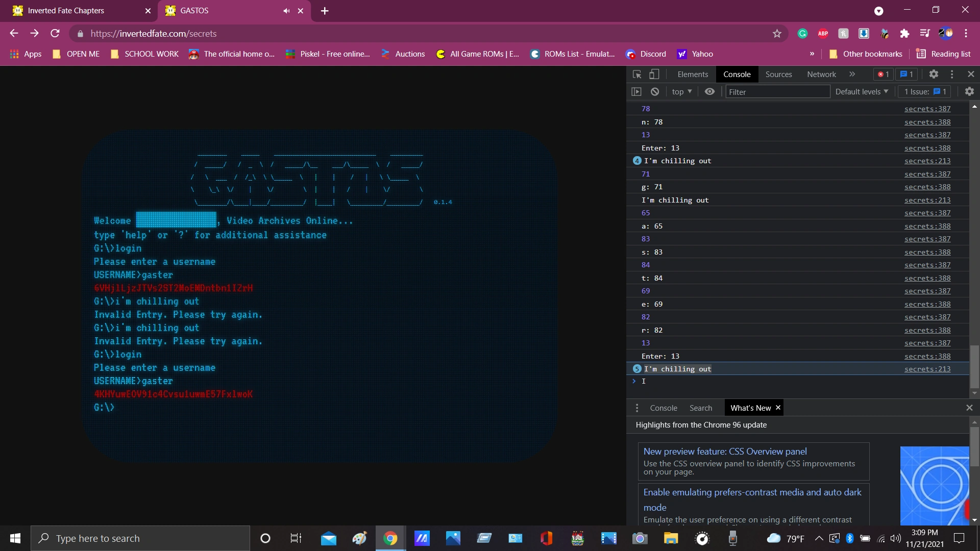Show the console sidebar
The width and height of the screenshot is (980, 551).
(x=636, y=92)
